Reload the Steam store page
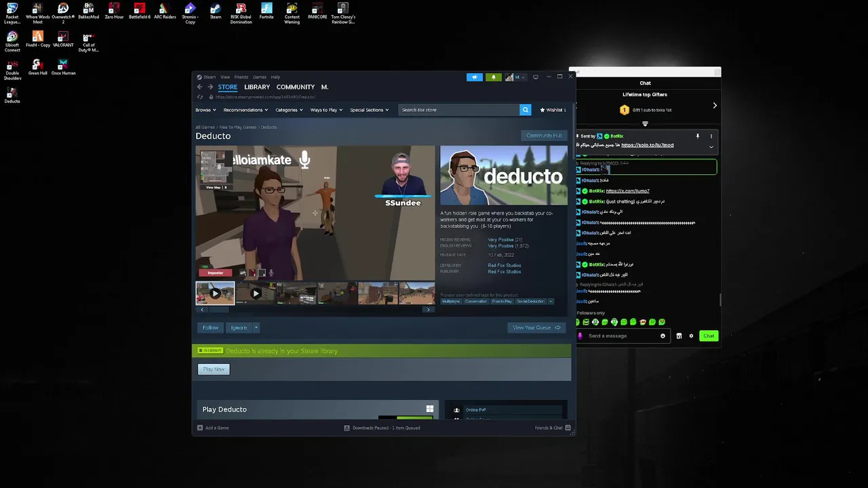The width and height of the screenshot is (868, 488). [200, 97]
